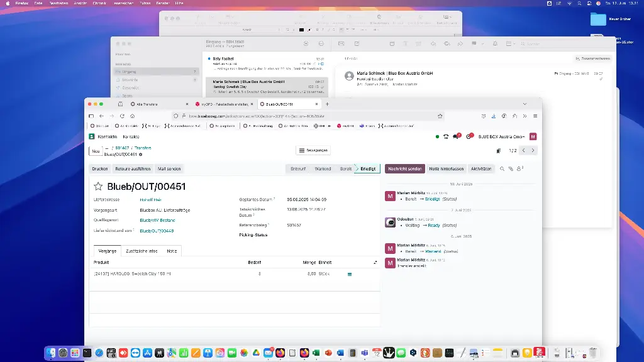Open Launchpad from the Dock
This screenshot has width=644, height=362.
point(75,353)
